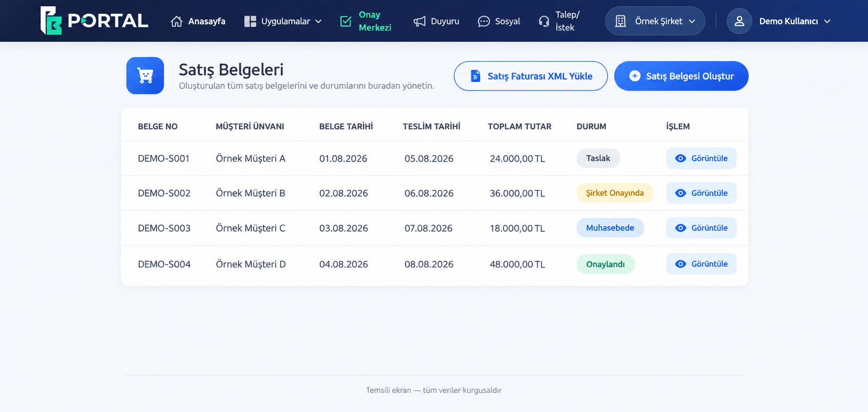Open the Örnek Şirket company chevron
Viewport: 868px width, 412px height.
[x=692, y=21]
